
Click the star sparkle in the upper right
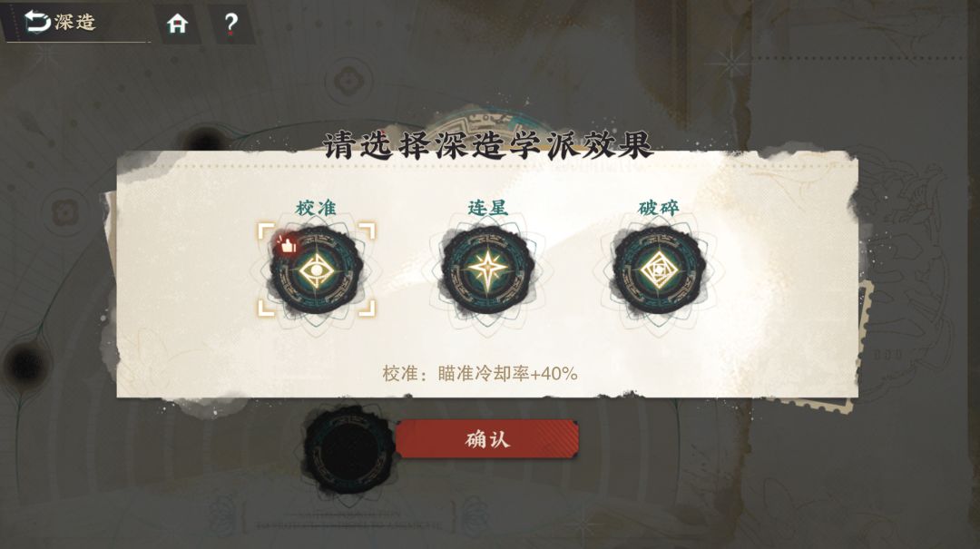[730, 63]
